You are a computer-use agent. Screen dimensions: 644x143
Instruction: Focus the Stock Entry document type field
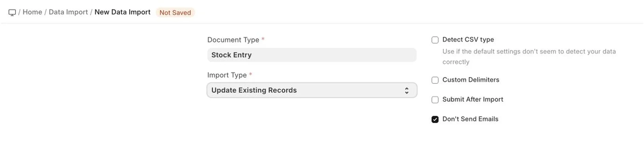tap(312, 55)
